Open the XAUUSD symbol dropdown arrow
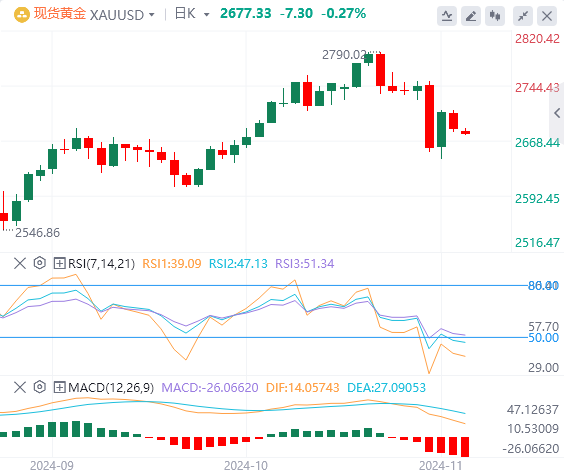564x476 pixels. (x=152, y=15)
